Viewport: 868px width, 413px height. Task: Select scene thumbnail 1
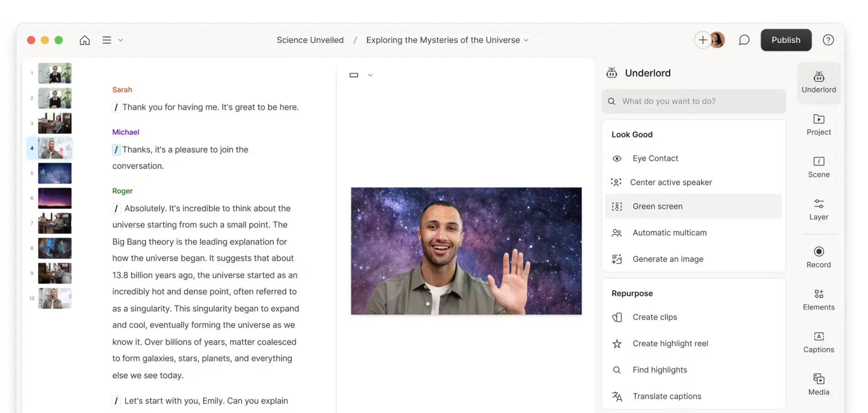pos(55,73)
